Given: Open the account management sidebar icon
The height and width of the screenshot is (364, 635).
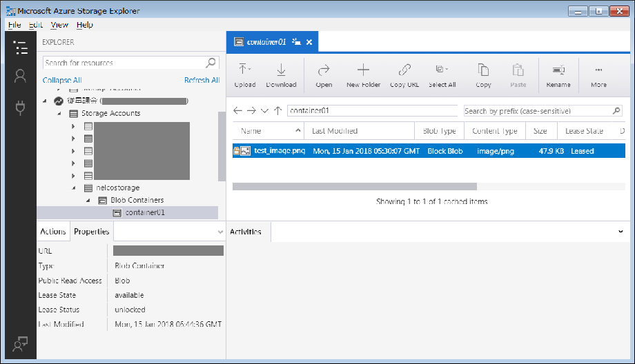Looking at the screenshot, I should pos(20,77).
